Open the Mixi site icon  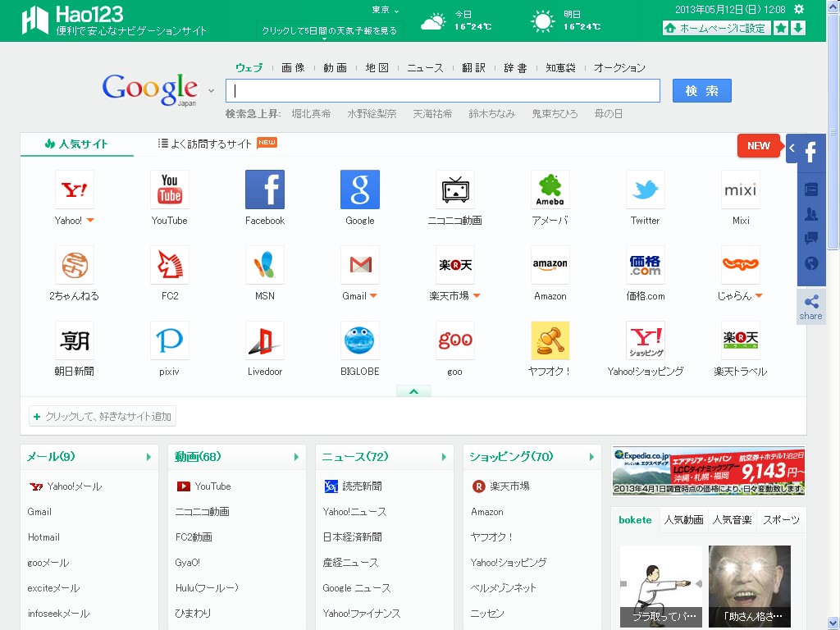(x=741, y=189)
